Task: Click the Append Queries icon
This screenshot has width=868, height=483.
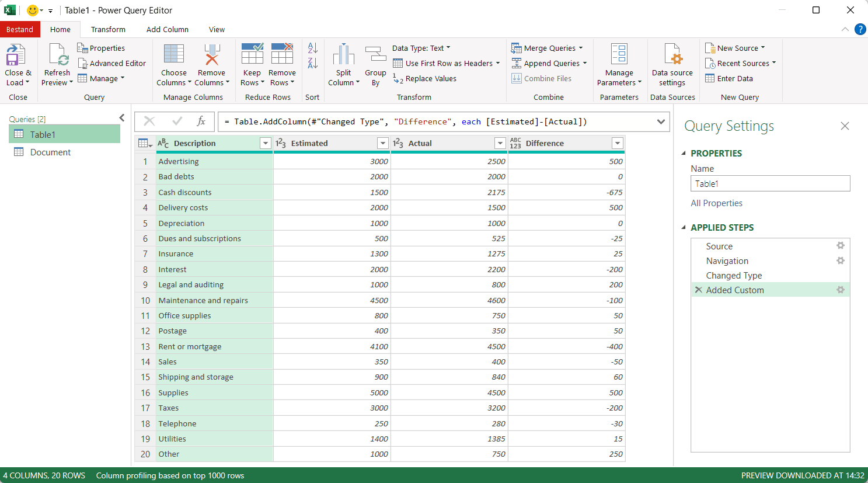Action: coord(517,63)
